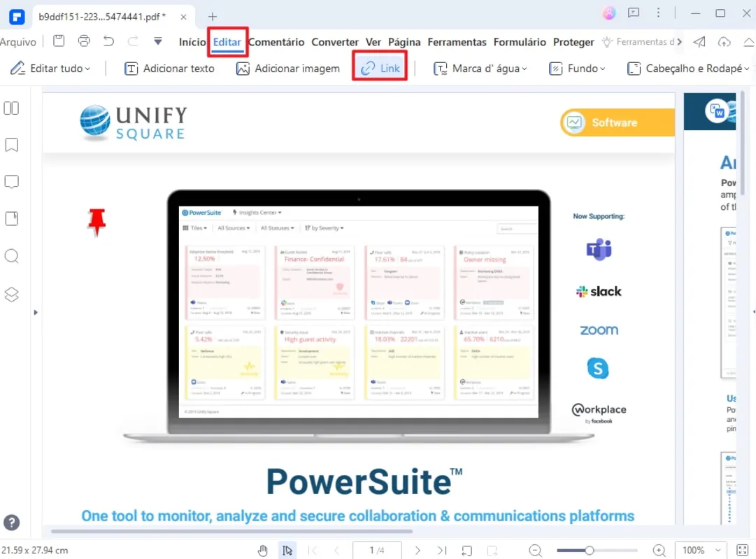The width and height of the screenshot is (756, 559).
Task: Click the page number field
Action: tap(377, 551)
